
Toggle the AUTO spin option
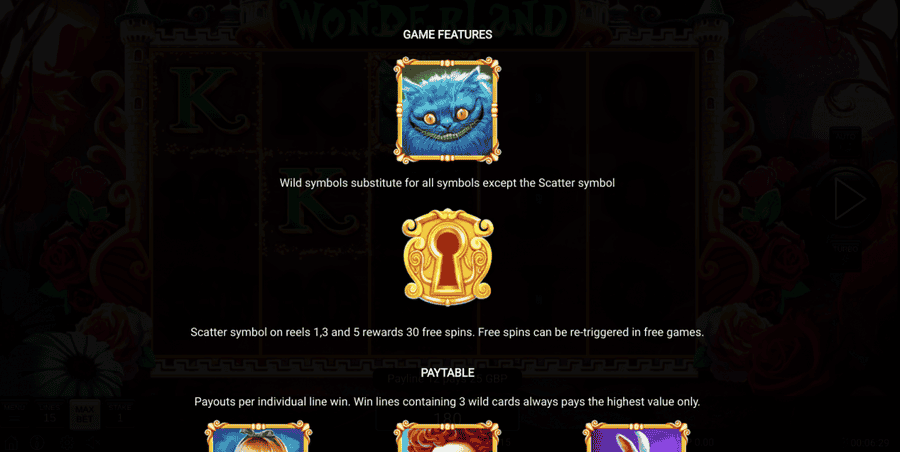point(845,142)
